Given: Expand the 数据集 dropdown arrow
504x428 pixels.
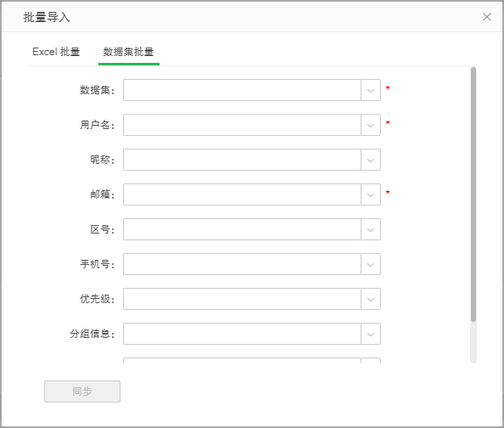Looking at the screenshot, I should (x=371, y=90).
